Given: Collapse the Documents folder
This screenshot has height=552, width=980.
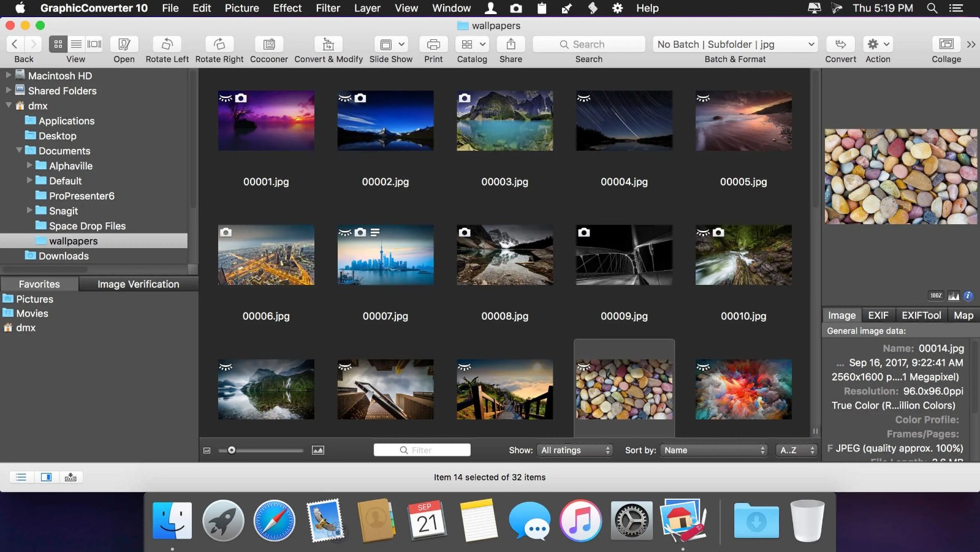Looking at the screenshot, I should coord(19,150).
